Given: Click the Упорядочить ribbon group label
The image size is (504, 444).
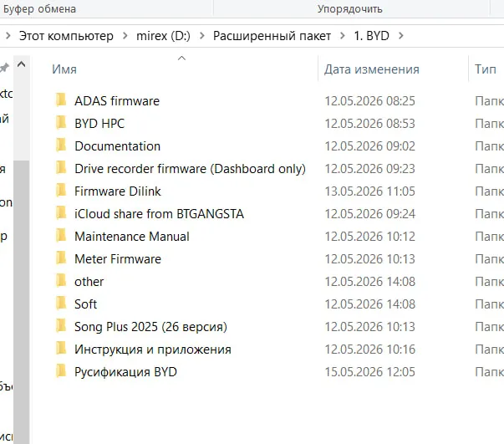Looking at the screenshot, I should pyautogui.click(x=350, y=9).
